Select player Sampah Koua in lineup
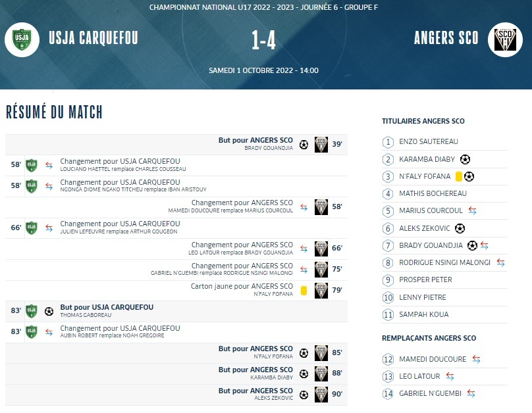 coord(424,314)
